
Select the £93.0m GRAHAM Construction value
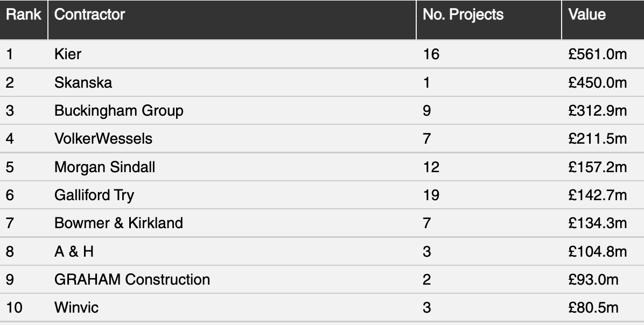point(593,279)
